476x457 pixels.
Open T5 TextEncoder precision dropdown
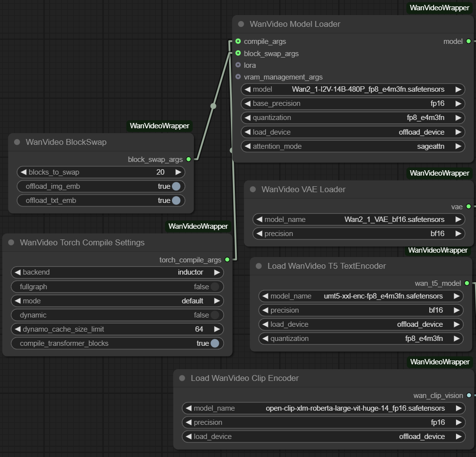click(x=361, y=310)
